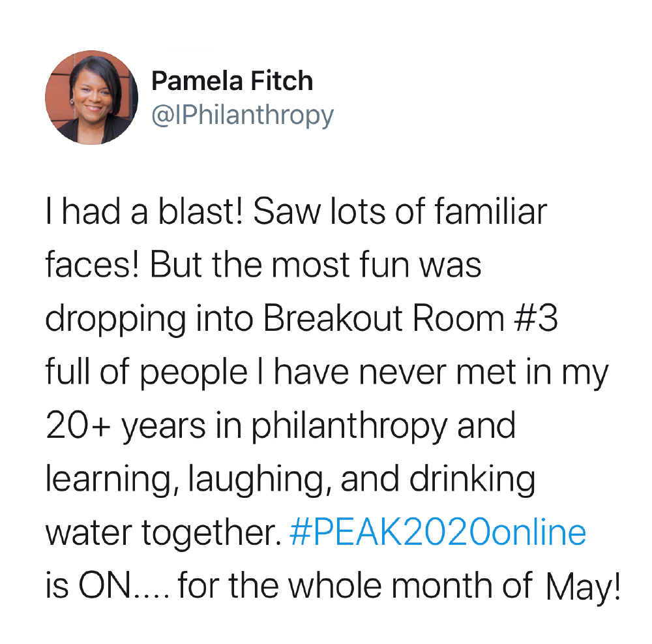Click the word "May!" at the end

[x=581, y=587]
